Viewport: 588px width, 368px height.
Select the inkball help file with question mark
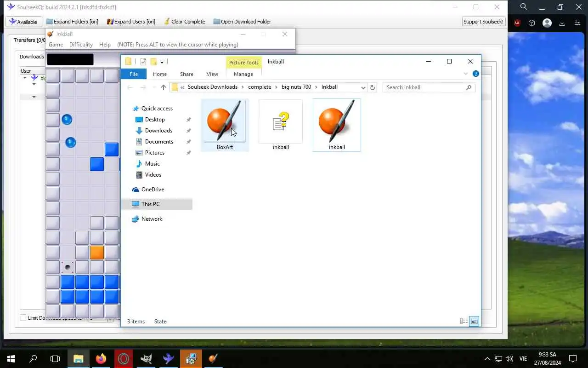tap(281, 125)
